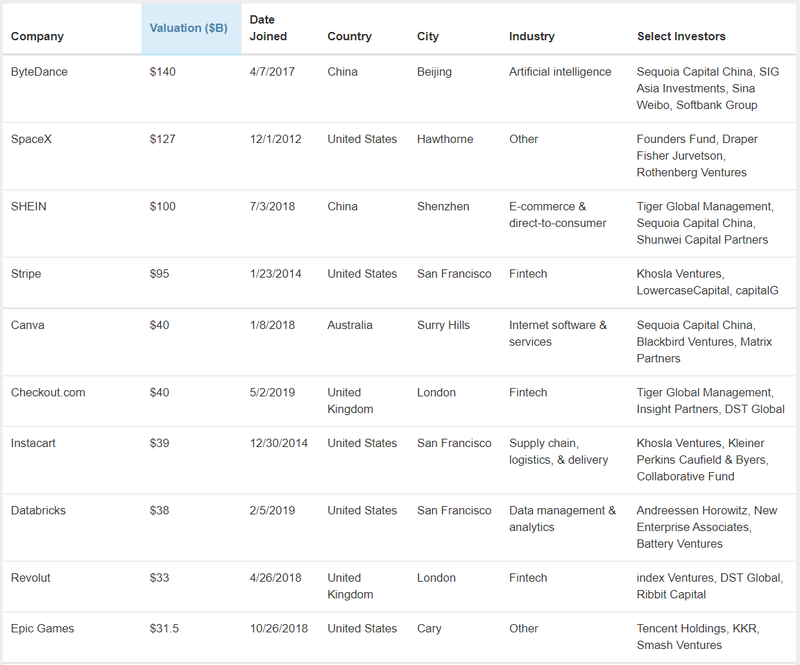This screenshot has width=800, height=665.
Task: Select the Revolut row name
Action: [31, 578]
